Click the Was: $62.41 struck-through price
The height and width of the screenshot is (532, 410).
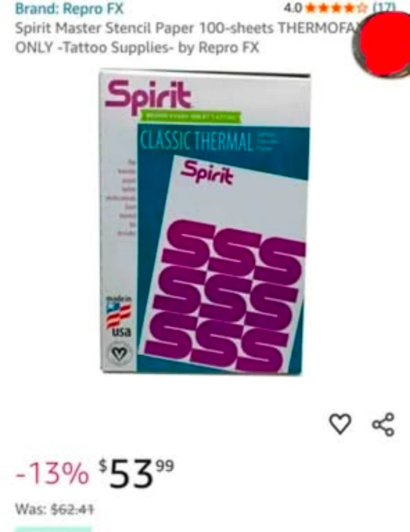point(54,509)
